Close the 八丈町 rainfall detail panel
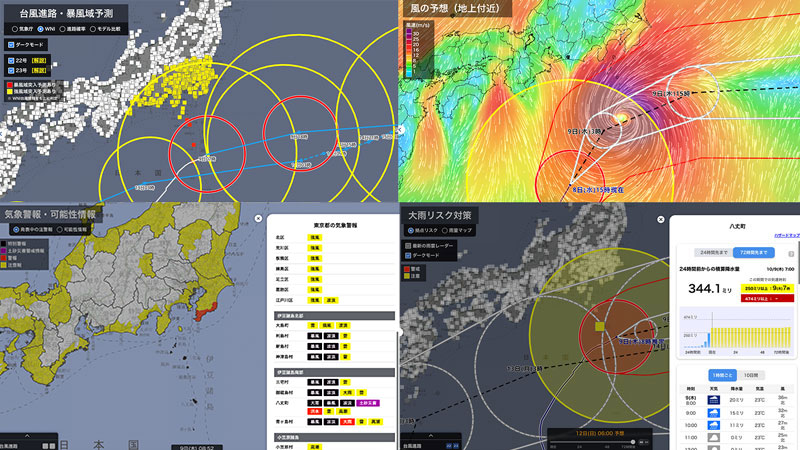 pos(662,218)
